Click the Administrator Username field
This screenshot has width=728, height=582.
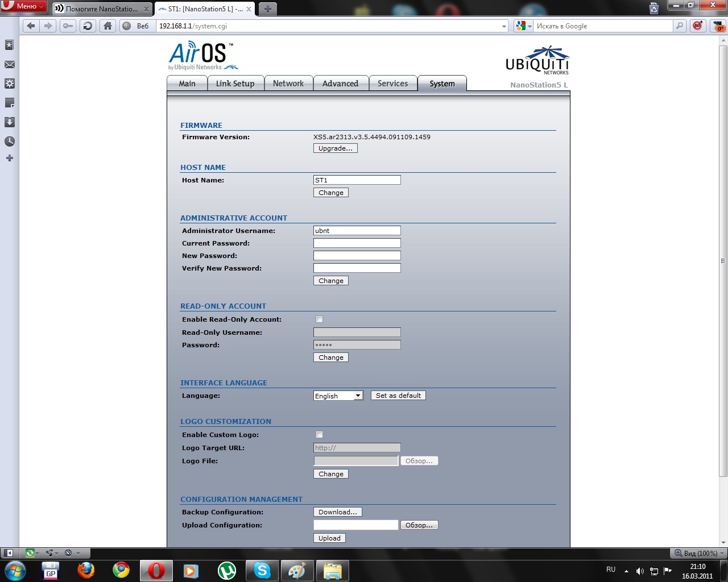(357, 231)
